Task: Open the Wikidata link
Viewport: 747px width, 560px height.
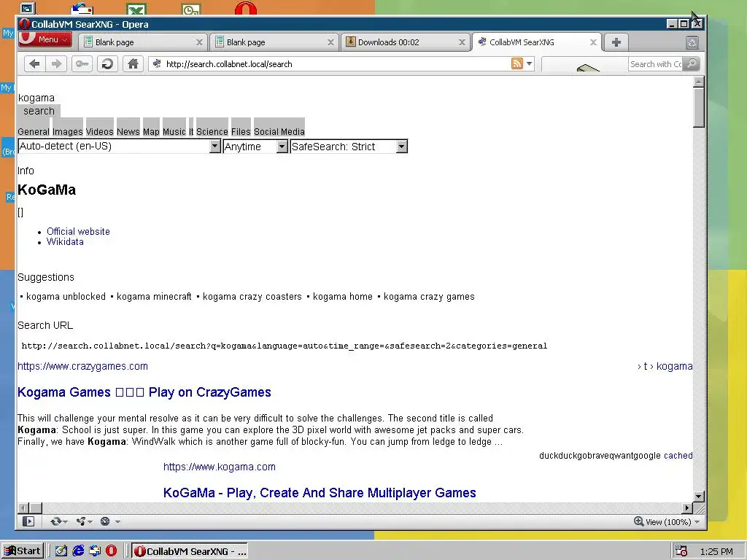Action: pos(65,242)
